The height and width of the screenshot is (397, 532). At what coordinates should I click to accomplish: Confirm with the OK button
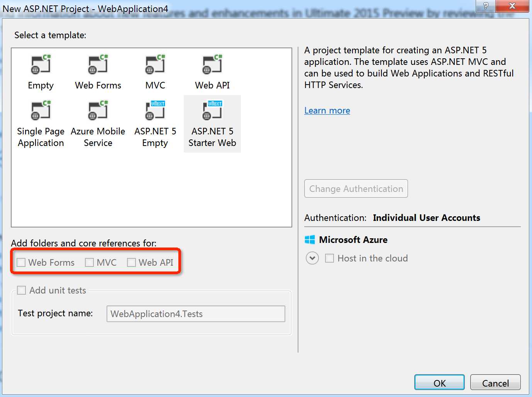pos(439,383)
